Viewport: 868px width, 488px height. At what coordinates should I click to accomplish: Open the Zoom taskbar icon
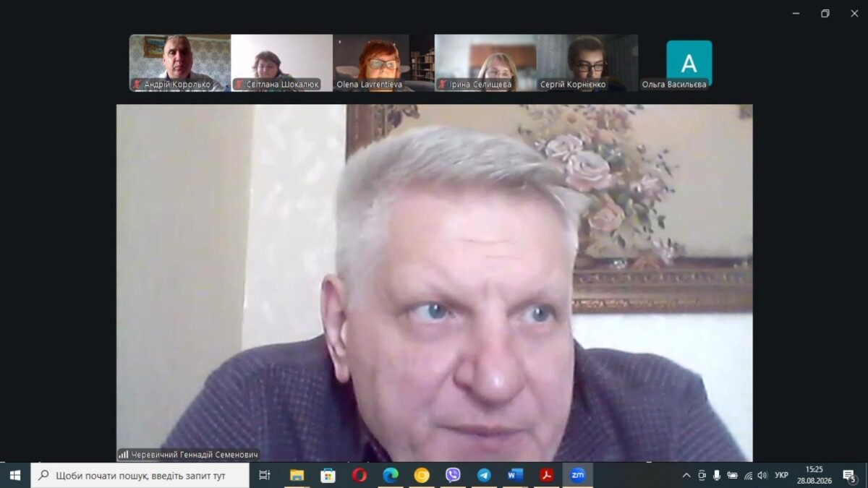[x=577, y=475]
